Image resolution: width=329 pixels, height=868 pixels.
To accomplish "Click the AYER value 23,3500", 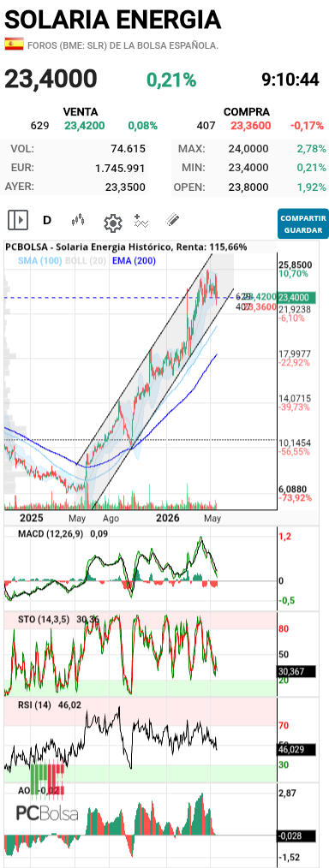I will [125, 187].
